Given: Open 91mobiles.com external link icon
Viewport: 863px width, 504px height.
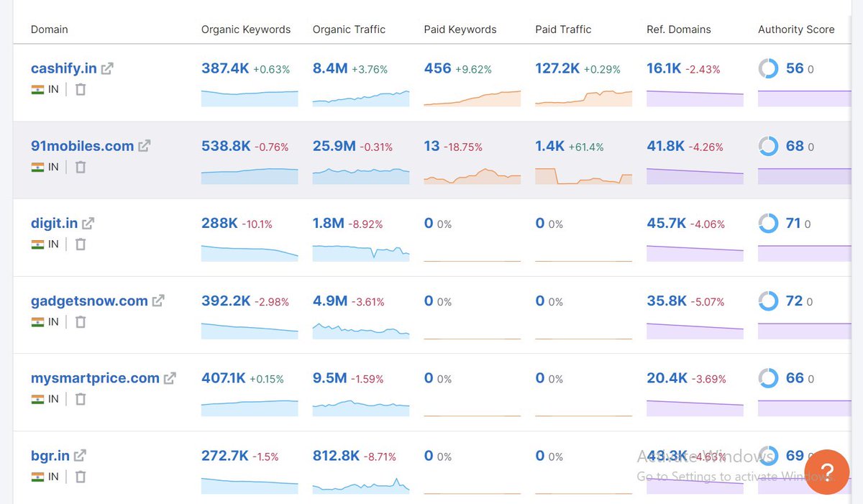Looking at the screenshot, I should [145, 146].
